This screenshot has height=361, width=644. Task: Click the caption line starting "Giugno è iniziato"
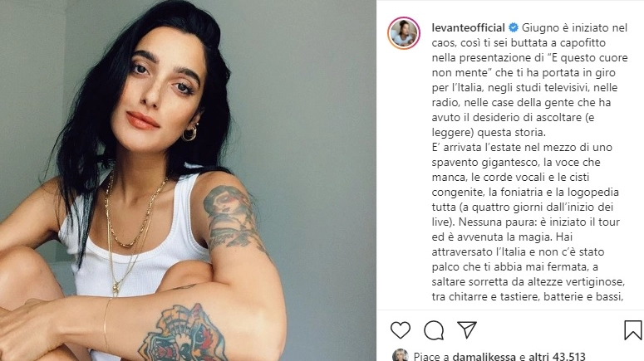pos(574,28)
